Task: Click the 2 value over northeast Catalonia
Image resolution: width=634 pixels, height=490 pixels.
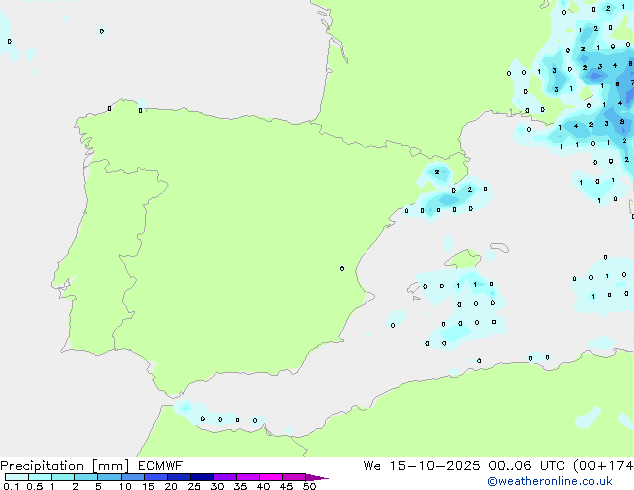Action: tap(437, 172)
